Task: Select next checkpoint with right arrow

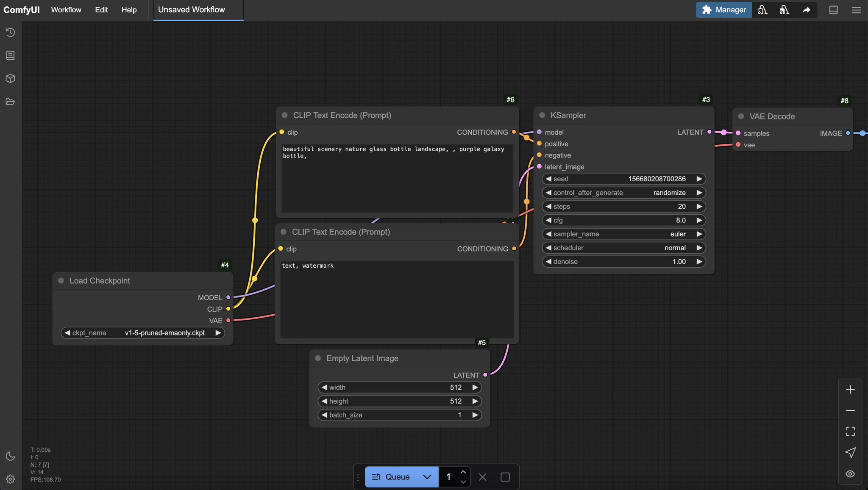Action: [218, 333]
